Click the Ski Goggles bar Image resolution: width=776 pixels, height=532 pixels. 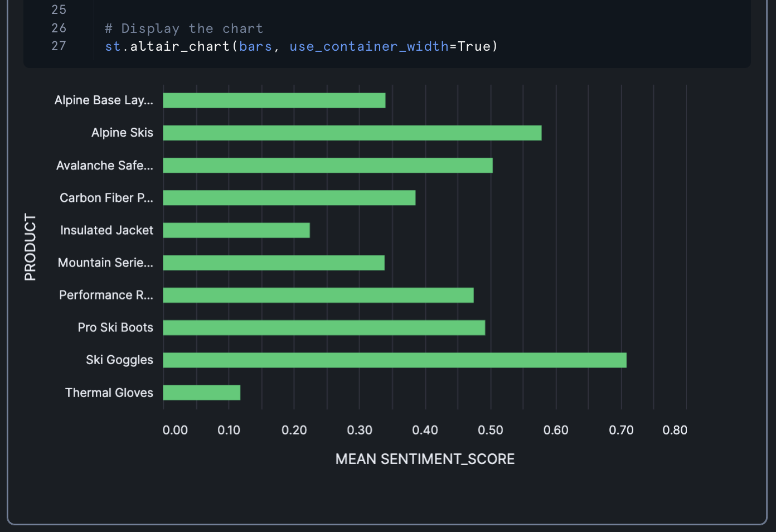tap(394, 360)
